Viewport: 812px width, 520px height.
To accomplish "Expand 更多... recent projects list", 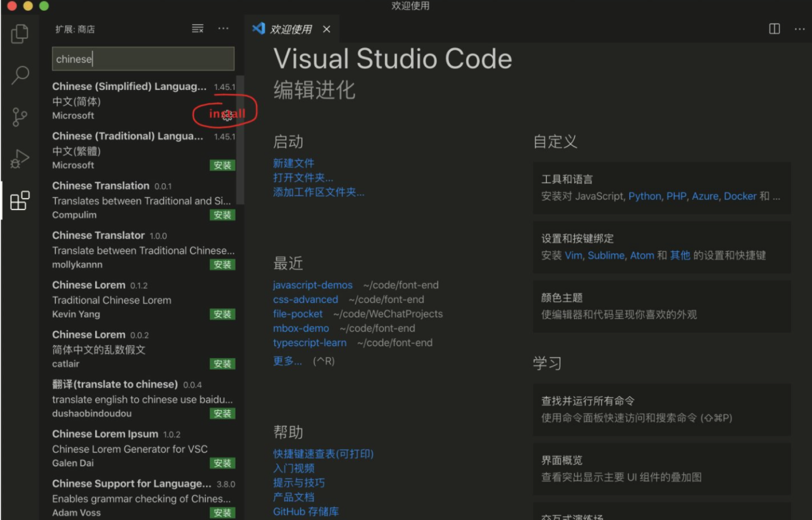I will [x=287, y=361].
